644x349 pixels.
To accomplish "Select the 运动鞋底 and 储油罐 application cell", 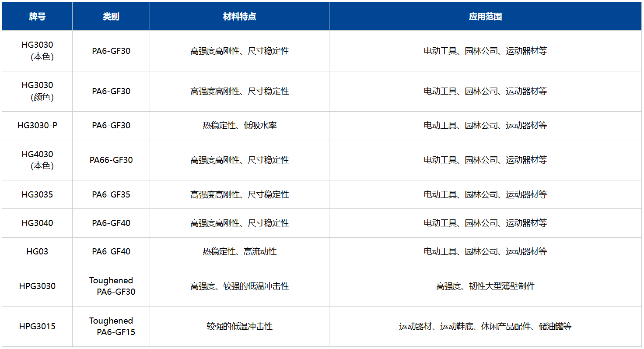I will pos(485,326).
